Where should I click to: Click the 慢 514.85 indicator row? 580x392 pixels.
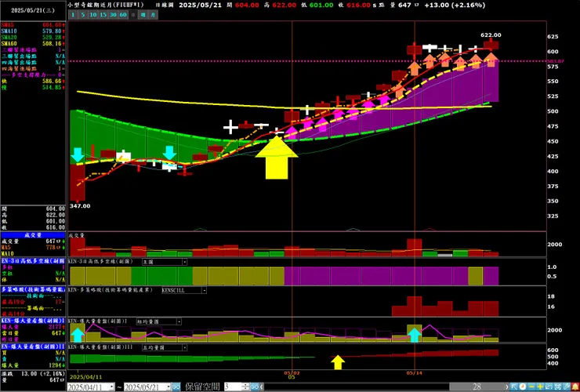[33, 87]
